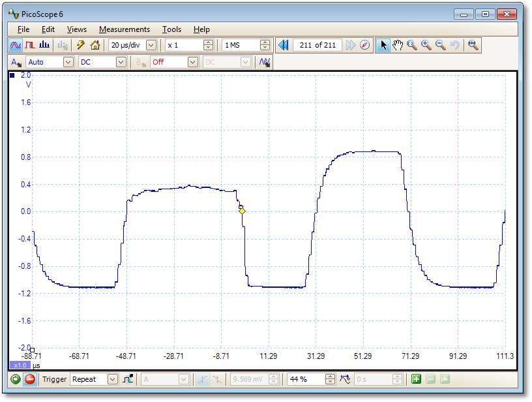Screen dimensions: 532x402
Task: Click the -1.2 voltage axis label
Action: tap(24, 294)
